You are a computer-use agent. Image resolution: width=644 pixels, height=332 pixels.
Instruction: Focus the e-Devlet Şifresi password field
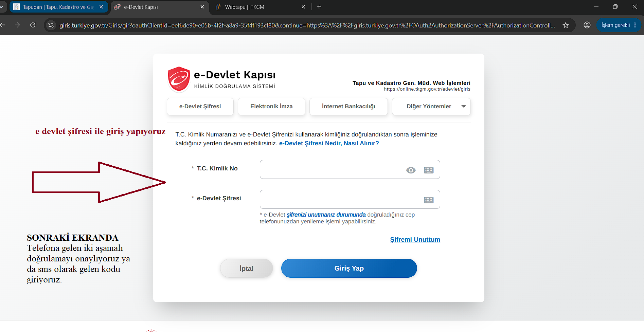click(x=350, y=199)
